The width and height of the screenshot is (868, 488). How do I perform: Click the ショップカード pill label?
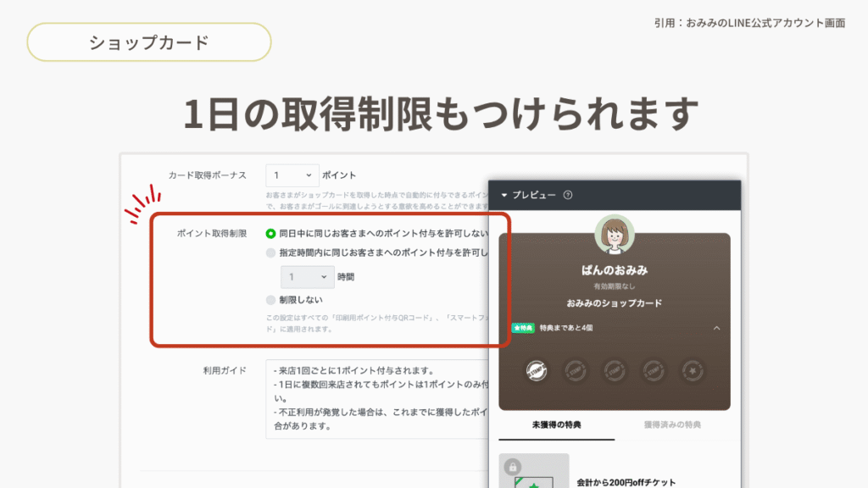click(149, 42)
